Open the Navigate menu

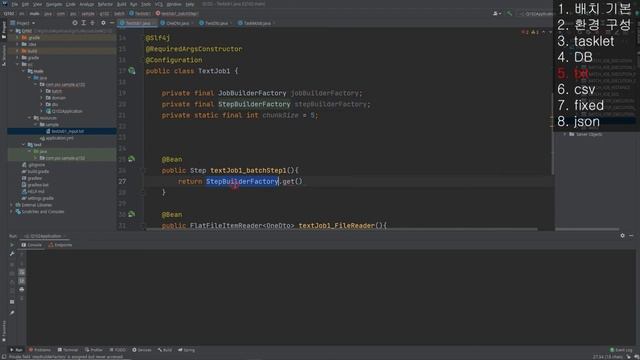(53, 4)
